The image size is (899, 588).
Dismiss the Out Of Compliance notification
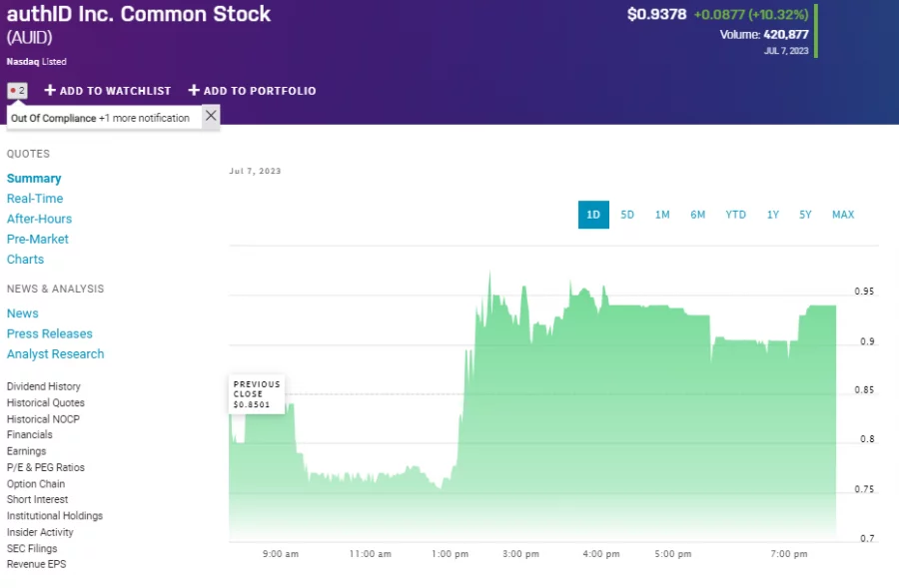[210, 116]
